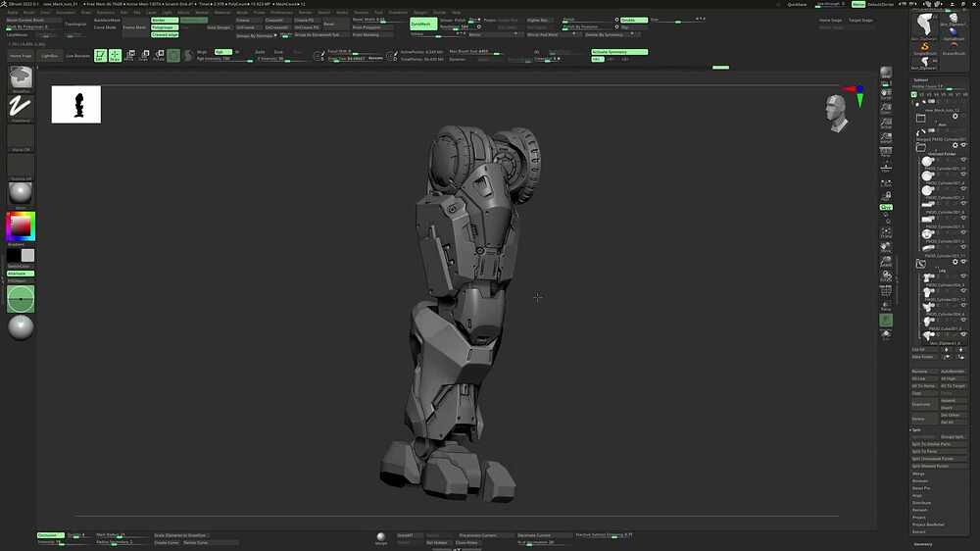
Task: Click the Zoom canvas icon
Action: (886, 109)
